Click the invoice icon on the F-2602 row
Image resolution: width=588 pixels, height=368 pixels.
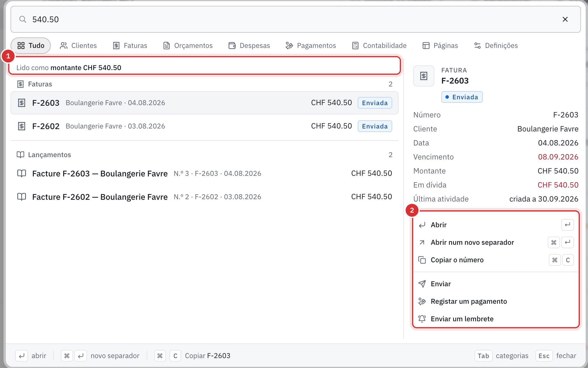click(x=22, y=126)
